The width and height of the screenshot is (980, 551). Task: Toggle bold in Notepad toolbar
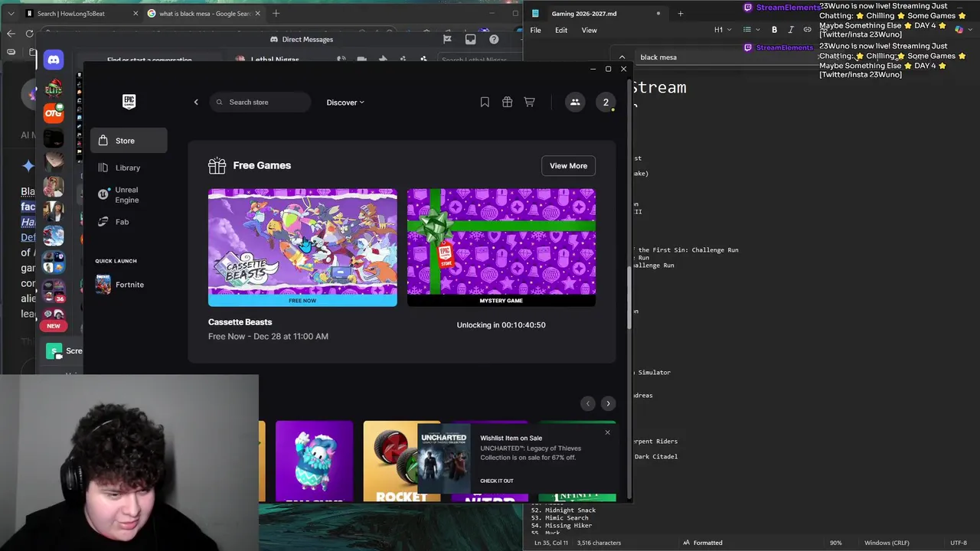pos(774,30)
